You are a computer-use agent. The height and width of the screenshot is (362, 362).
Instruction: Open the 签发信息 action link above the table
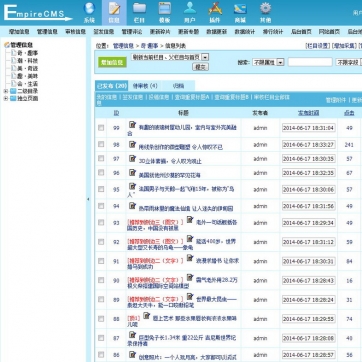click(133, 97)
